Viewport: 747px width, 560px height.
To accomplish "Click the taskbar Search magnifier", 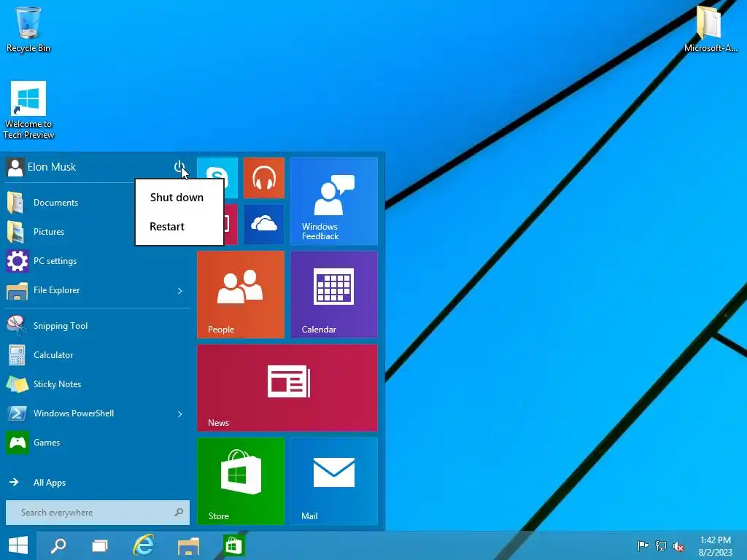I will click(x=58, y=545).
